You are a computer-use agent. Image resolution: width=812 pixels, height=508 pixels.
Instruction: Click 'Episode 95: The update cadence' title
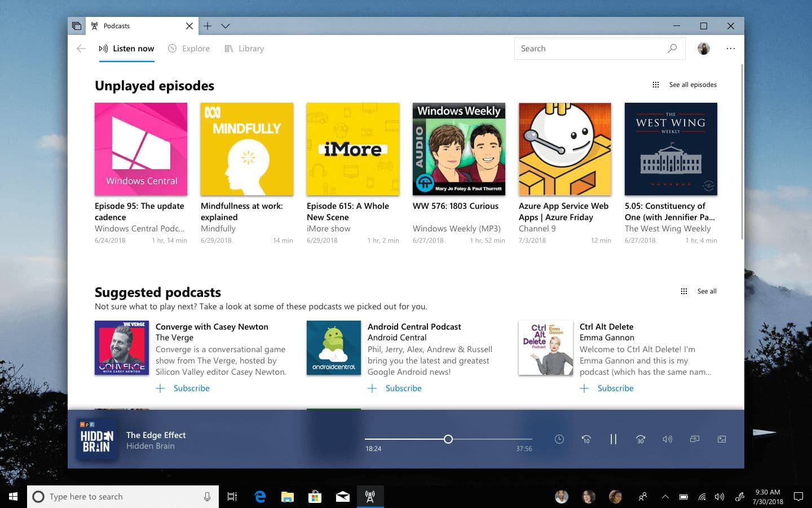point(139,212)
